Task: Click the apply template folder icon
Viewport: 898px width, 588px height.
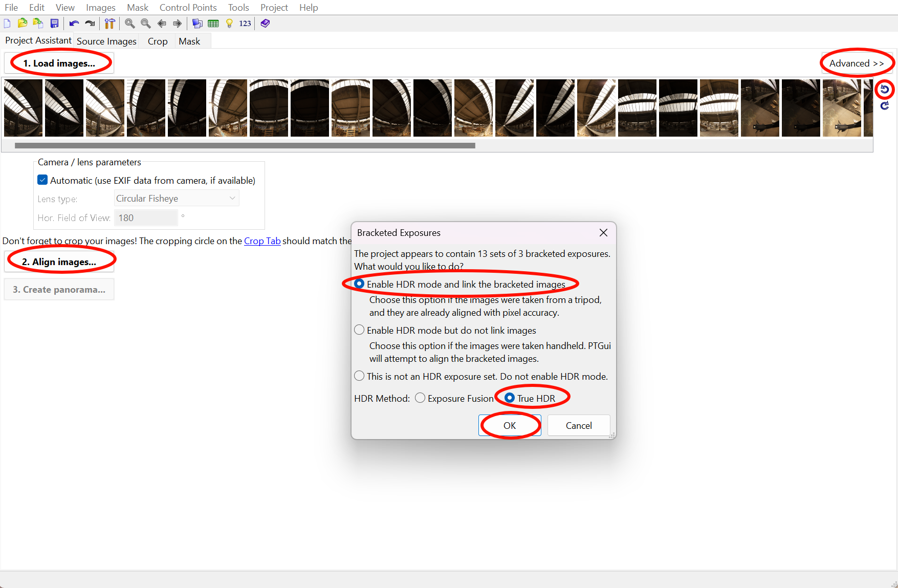Action: [38, 24]
